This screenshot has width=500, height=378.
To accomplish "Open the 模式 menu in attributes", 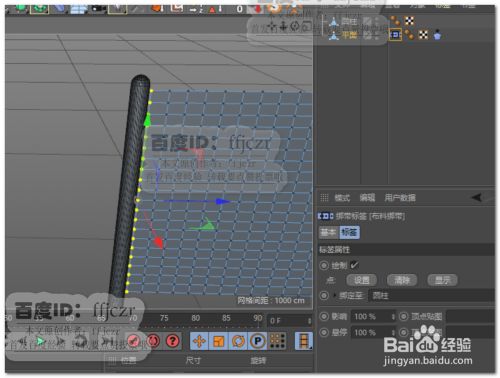I will coord(342,198).
